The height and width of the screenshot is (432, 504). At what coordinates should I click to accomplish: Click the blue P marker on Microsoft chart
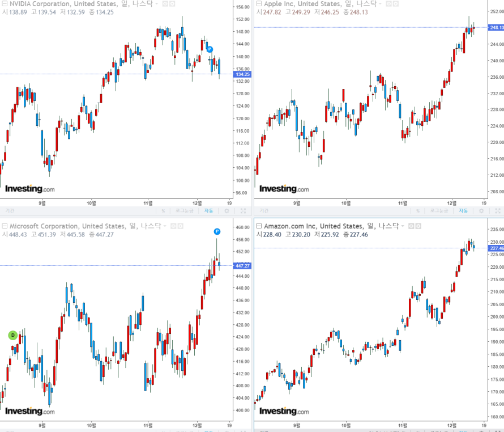(217, 231)
